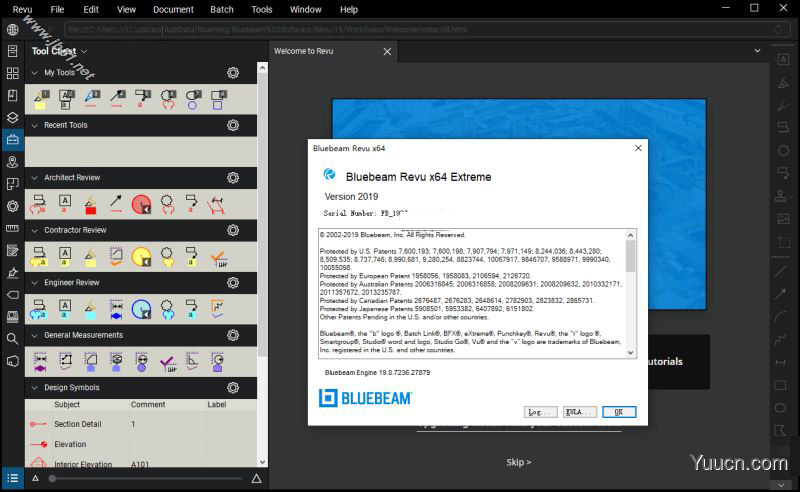
Task: Switch to the Welcome to Revu tab
Action: pos(304,51)
